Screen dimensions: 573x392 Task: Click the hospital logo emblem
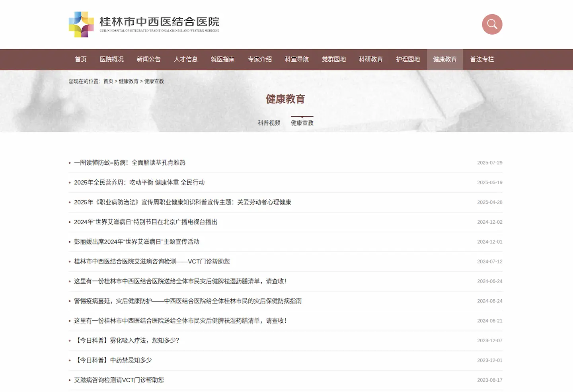(x=81, y=24)
